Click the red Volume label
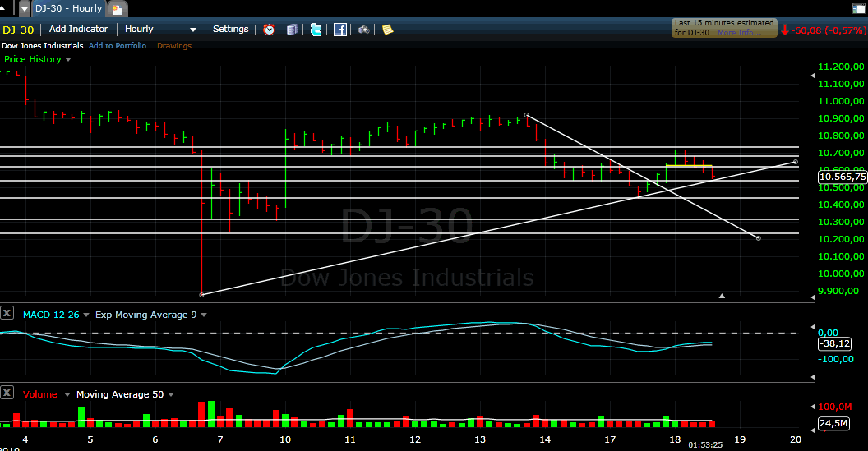This screenshot has height=451, width=868. pos(39,394)
